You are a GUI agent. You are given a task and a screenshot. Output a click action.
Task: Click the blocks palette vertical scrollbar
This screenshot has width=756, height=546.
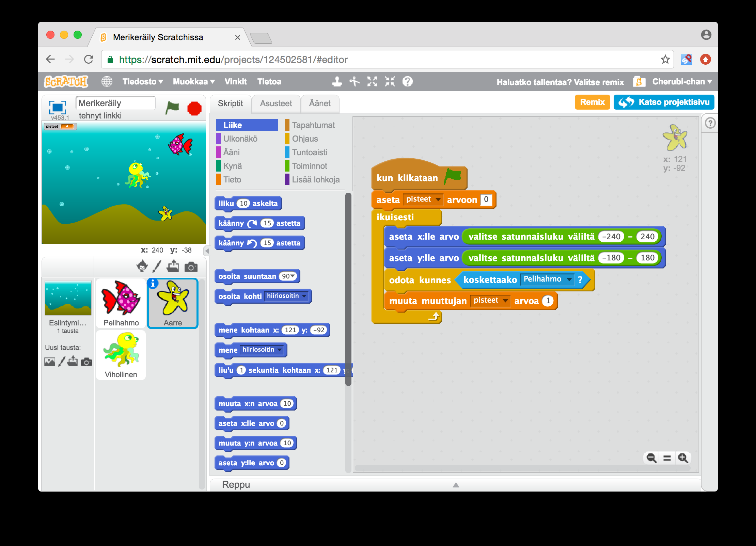348,289
